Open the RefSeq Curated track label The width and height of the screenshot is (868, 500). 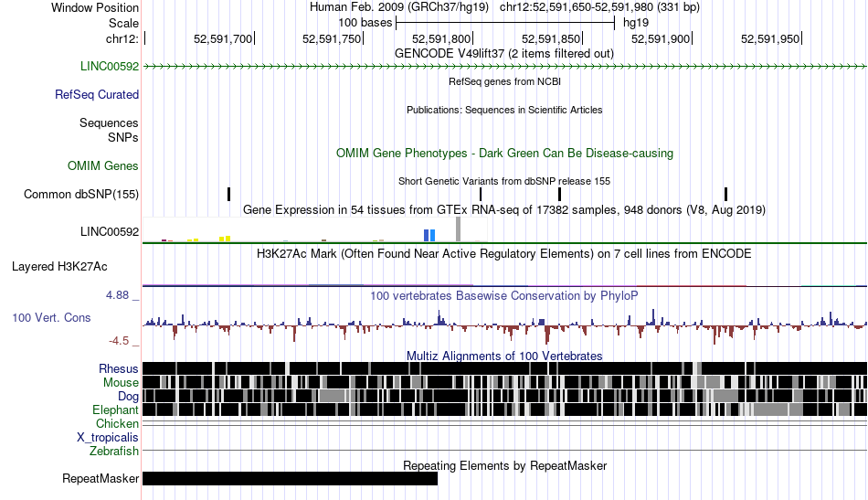click(97, 95)
